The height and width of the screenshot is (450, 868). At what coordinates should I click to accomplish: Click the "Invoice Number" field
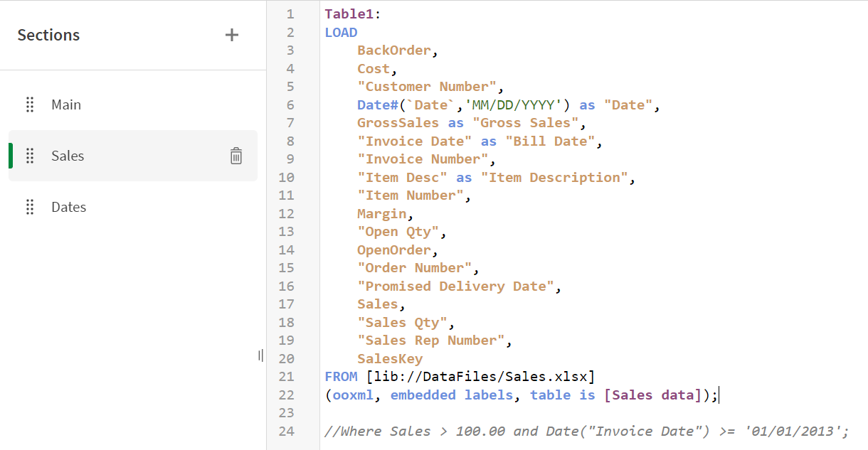point(423,159)
